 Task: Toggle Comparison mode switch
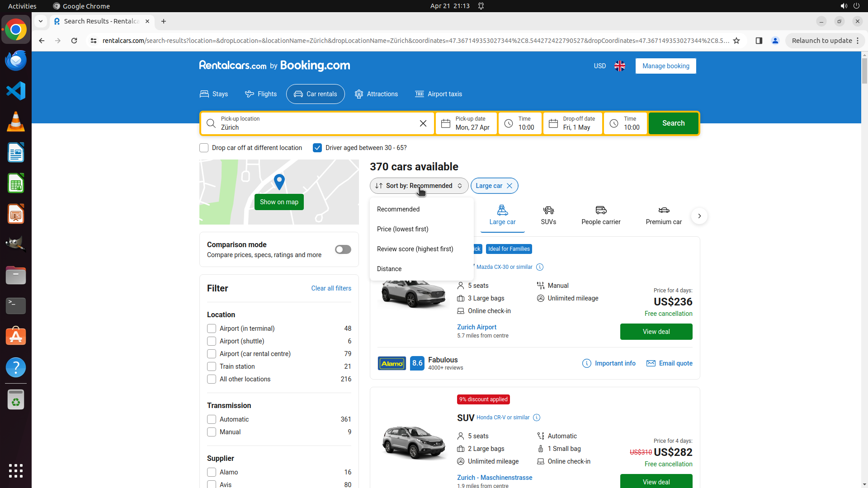(343, 249)
